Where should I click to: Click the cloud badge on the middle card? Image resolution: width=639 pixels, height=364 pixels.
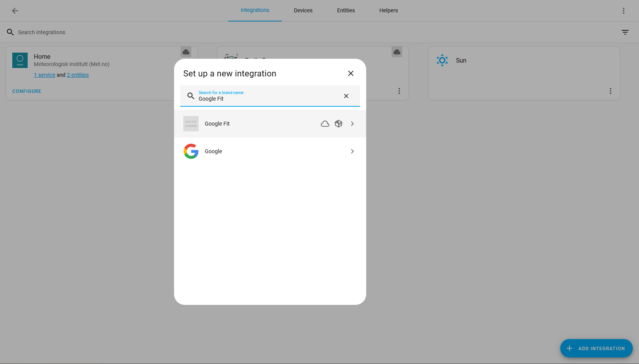click(x=397, y=52)
